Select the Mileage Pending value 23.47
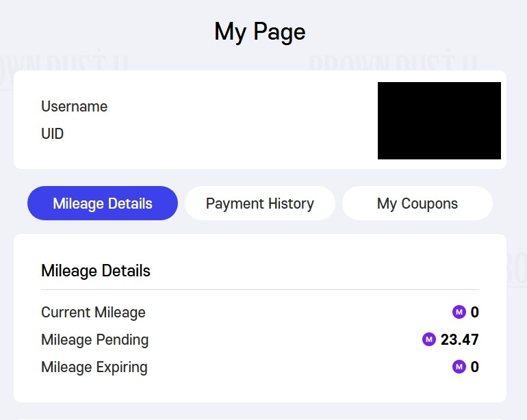This screenshot has width=527, height=420. (x=459, y=339)
